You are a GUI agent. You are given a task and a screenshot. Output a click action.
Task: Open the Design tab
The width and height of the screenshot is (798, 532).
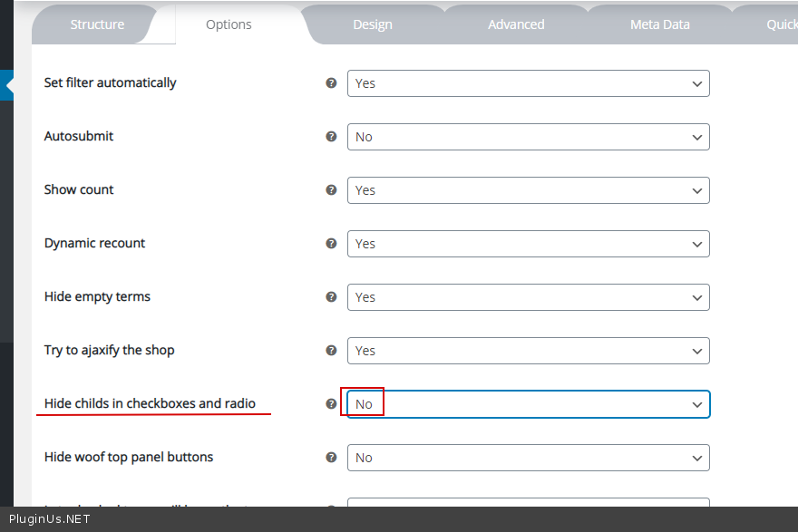(373, 24)
